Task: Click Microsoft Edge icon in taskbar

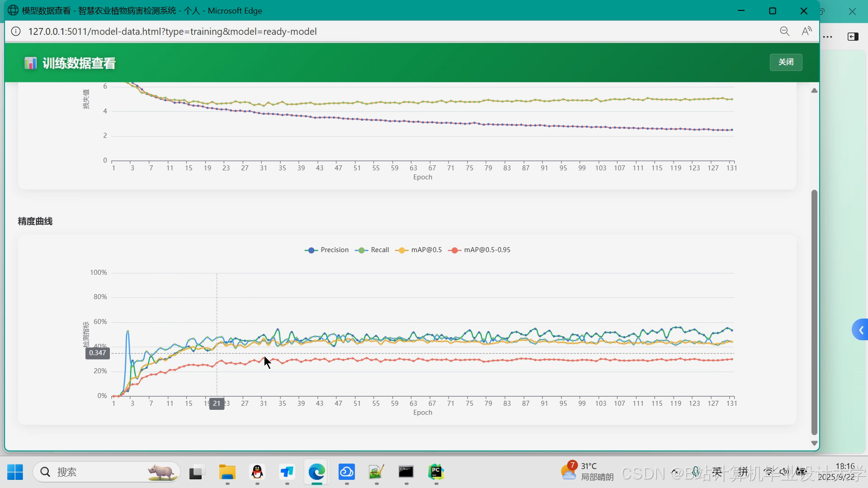Action: click(316, 472)
